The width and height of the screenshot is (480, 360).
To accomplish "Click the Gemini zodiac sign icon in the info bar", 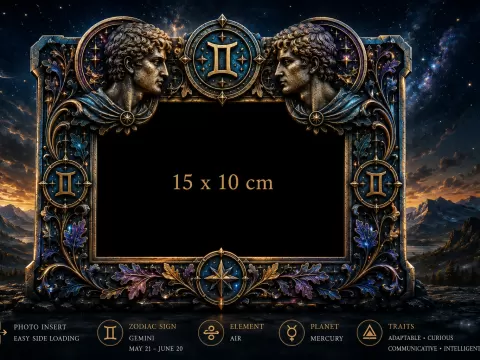I will pos(110,332).
